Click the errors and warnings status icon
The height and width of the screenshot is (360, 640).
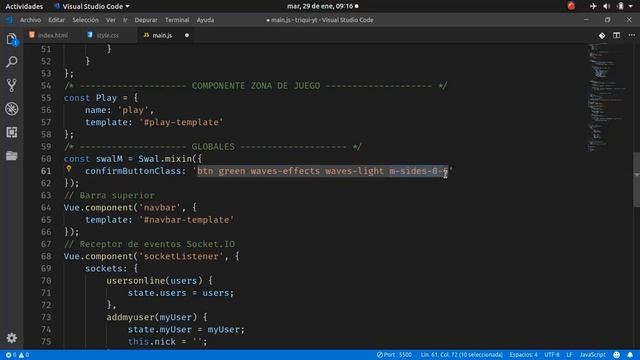(x=17, y=355)
